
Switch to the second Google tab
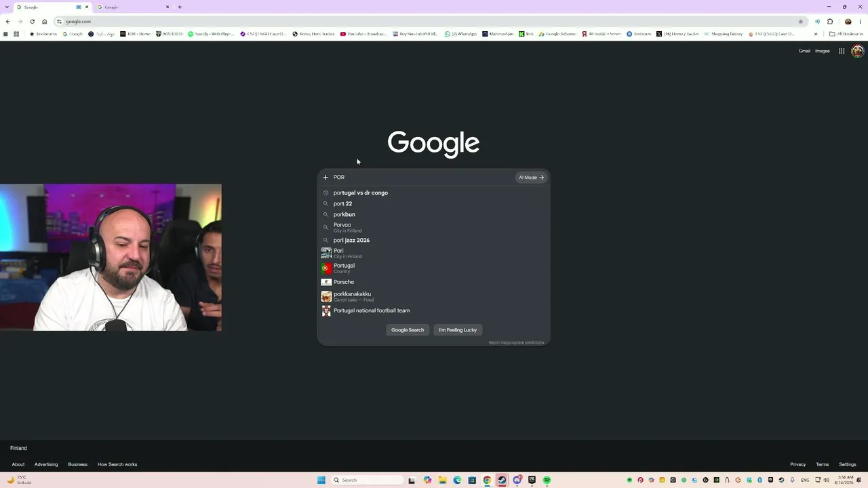132,7
